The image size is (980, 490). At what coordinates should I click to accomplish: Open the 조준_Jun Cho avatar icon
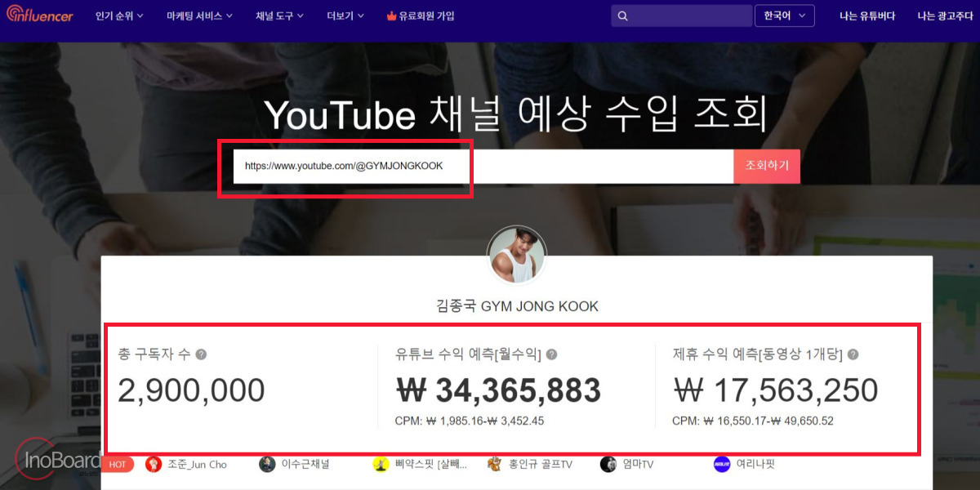point(154,464)
